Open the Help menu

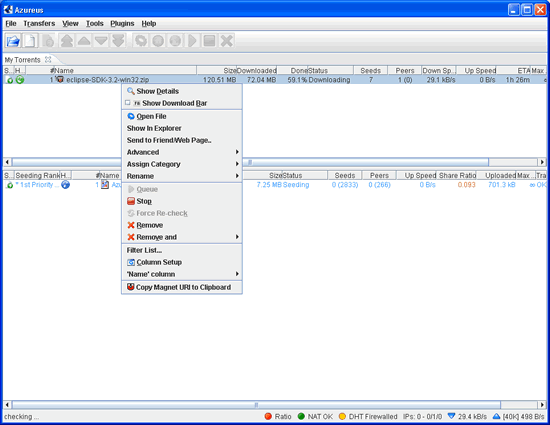149,23
